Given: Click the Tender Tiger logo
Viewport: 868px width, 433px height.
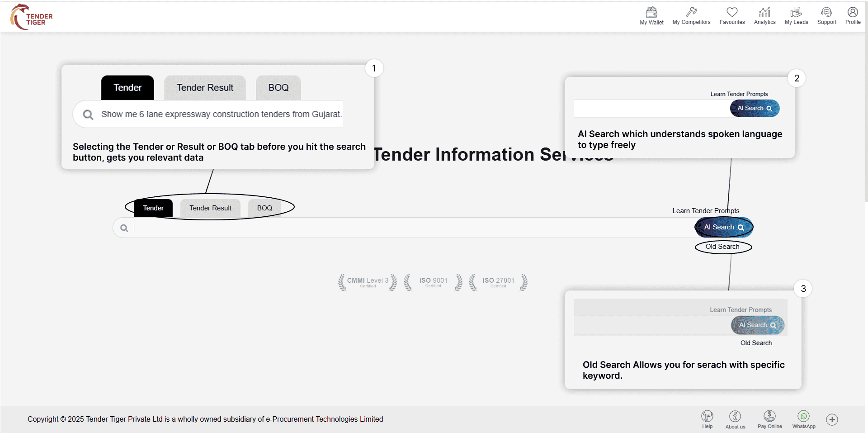Looking at the screenshot, I should [32, 17].
